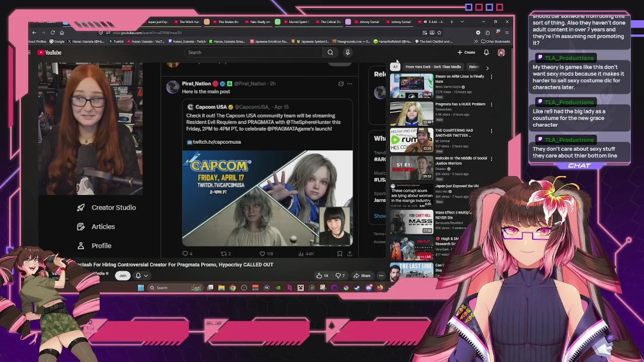Image resolution: width=644 pixels, height=362 pixels.
Task: Open options for Malcolm in The Middle video
Action: (492, 158)
